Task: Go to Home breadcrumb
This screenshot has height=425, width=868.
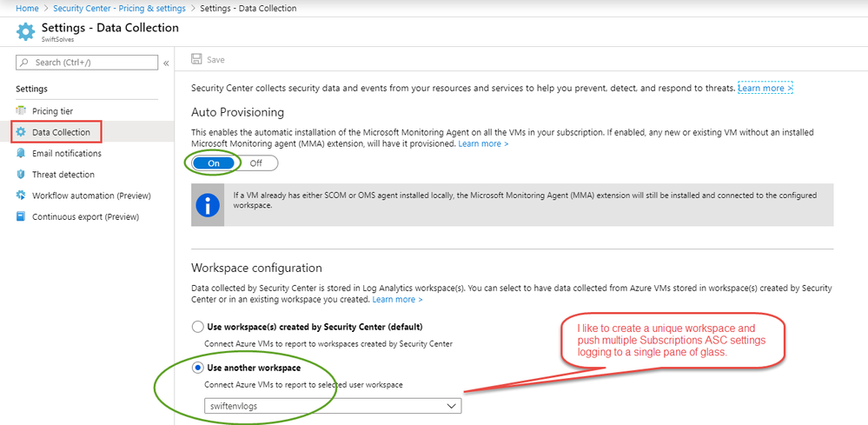Action: click(x=27, y=9)
